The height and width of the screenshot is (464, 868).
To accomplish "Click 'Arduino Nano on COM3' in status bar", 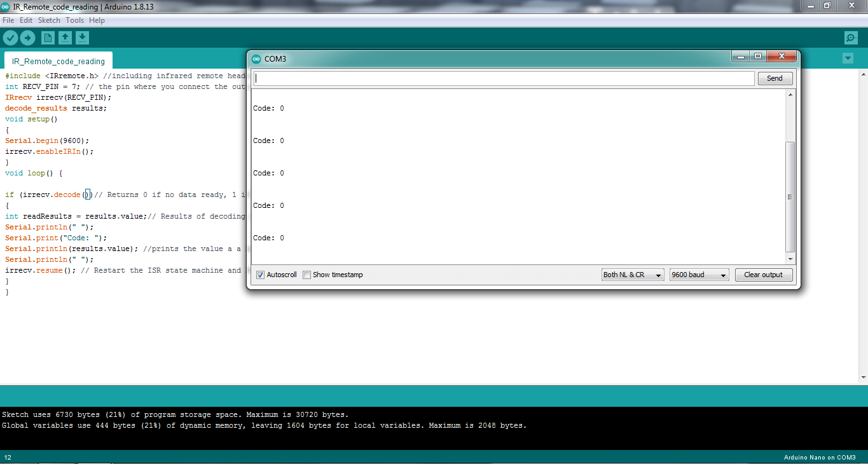I will click(820, 458).
